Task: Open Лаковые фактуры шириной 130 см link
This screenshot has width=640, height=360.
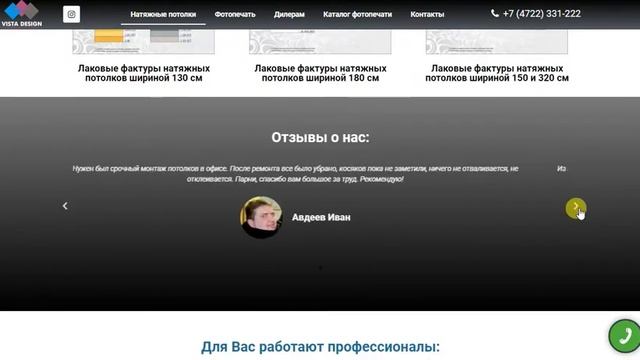Action: click(144, 73)
